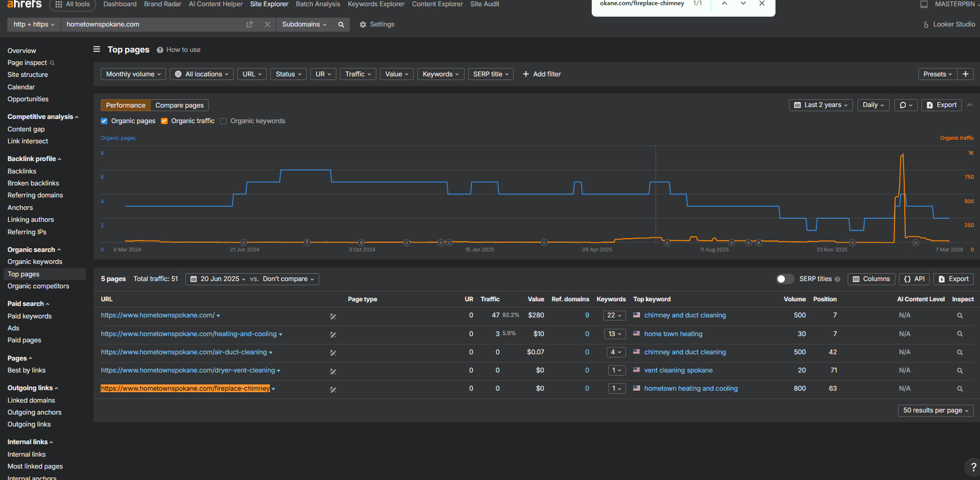Open the chart comments icon dropdown
Image resolution: width=980 pixels, height=480 pixels.
click(x=906, y=105)
